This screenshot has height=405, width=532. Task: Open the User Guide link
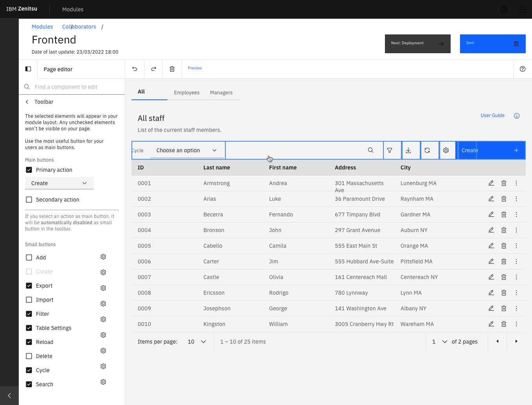[x=492, y=115]
